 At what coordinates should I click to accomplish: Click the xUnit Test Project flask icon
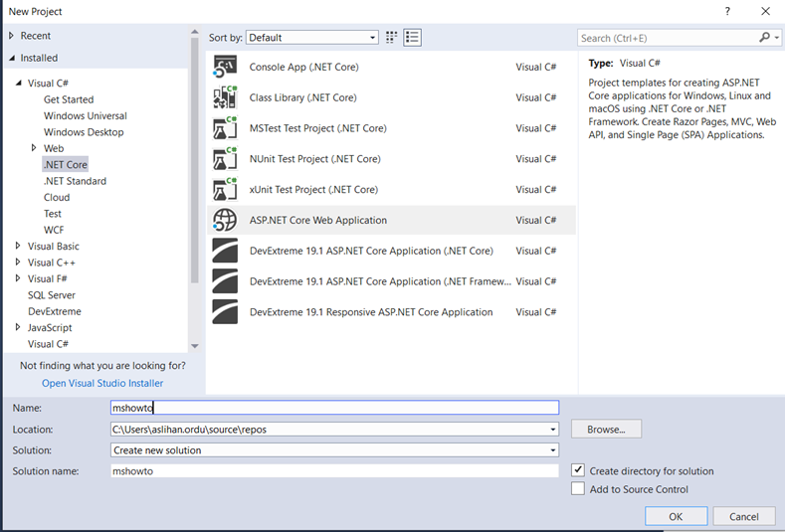225,189
